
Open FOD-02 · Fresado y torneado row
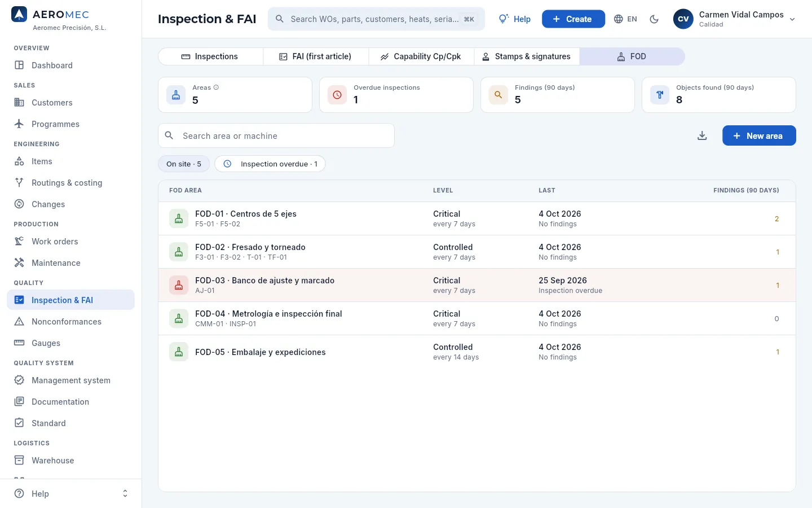coord(477,252)
